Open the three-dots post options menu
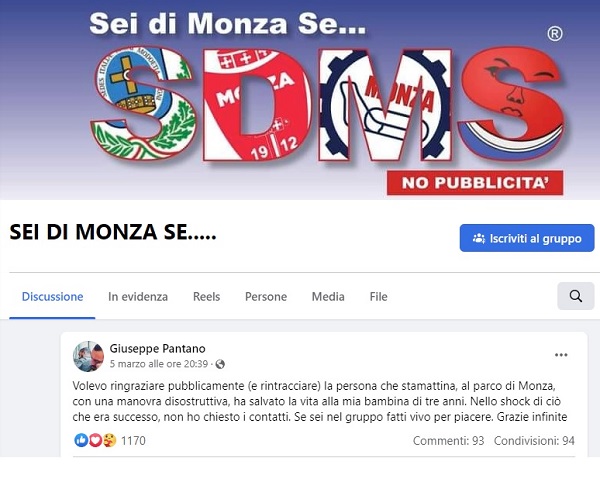This screenshot has width=600, height=482. (561, 355)
